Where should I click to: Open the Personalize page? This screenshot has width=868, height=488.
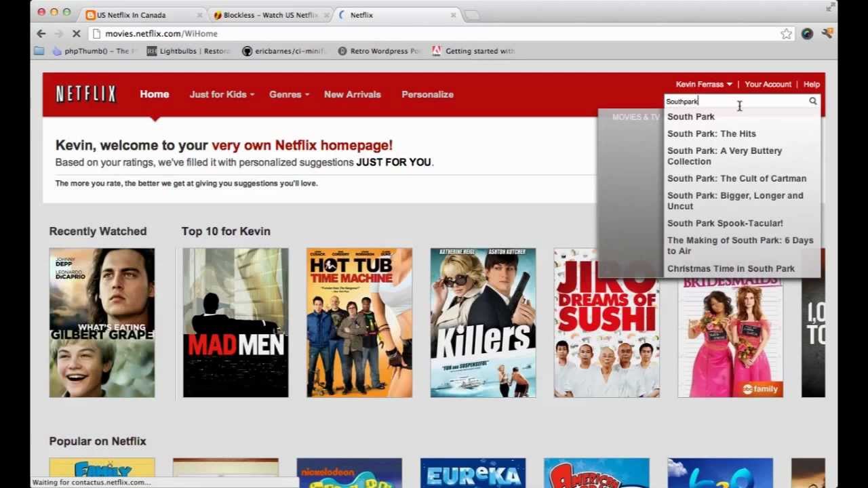coord(427,94)
